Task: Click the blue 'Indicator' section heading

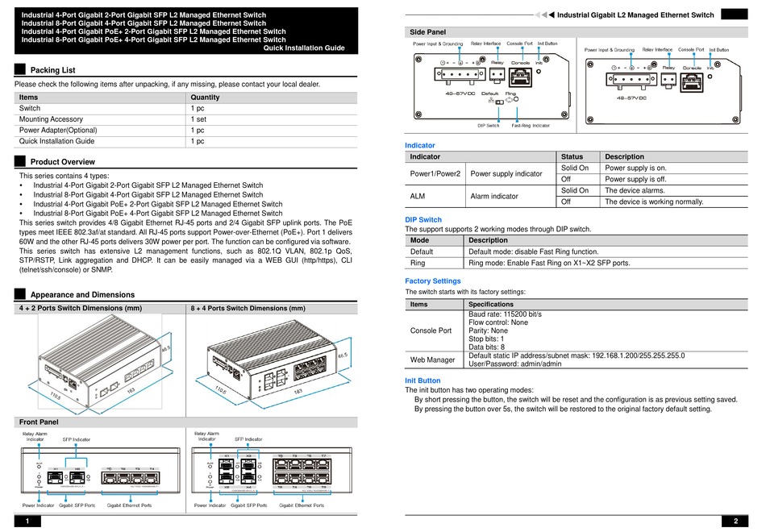Action: click(x=419, y=145)
